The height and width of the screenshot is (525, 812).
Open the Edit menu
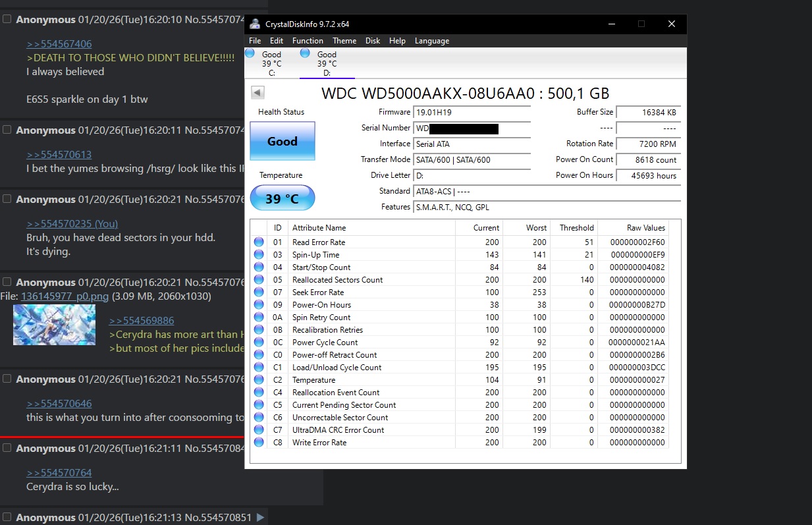[x=277, y=41]
